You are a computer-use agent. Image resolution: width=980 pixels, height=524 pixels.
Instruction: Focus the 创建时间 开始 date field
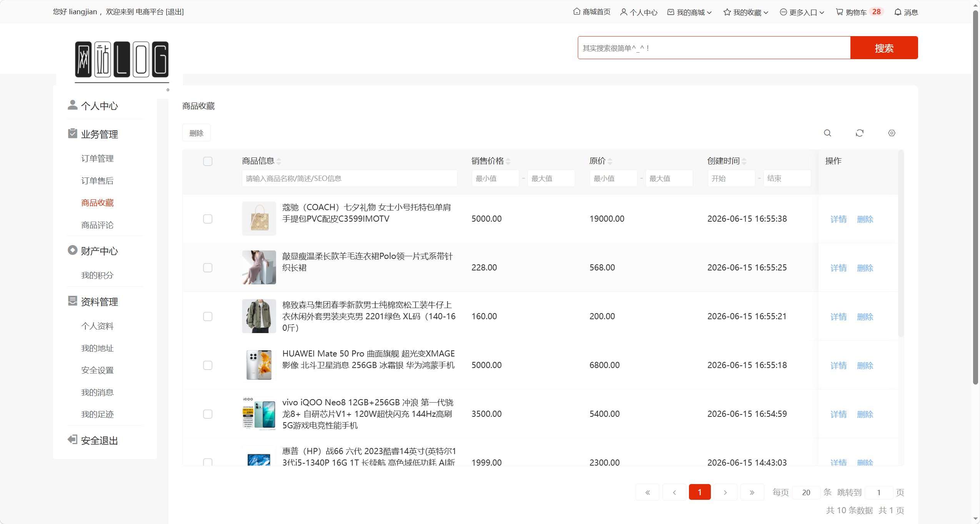coord(731,178)
